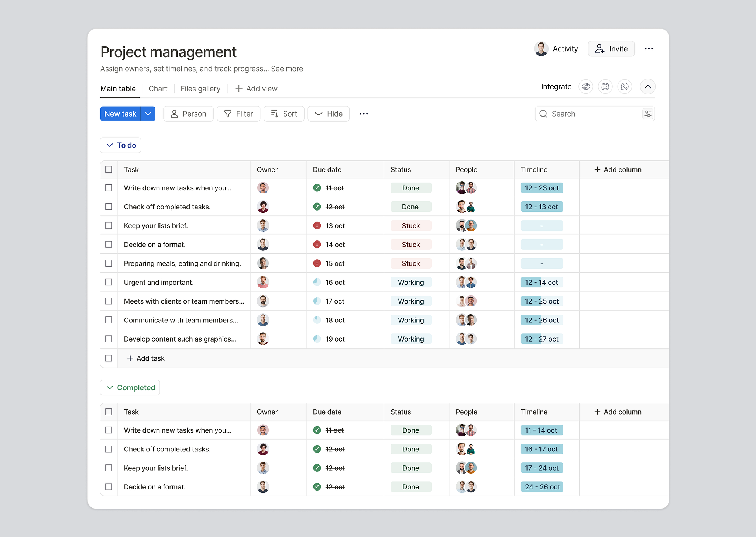This screenshot has height=537, width=756.
Task: Tick checkbox for Communicate with team members
Action: click(x=109, y=320)
